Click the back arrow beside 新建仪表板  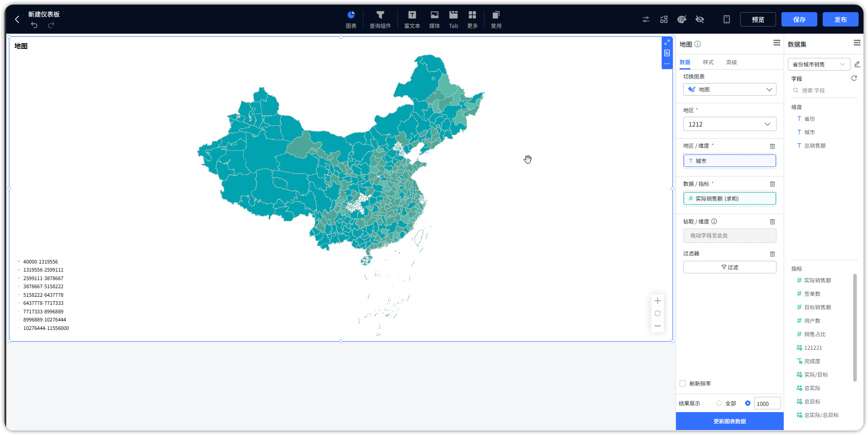click(17, 19)
